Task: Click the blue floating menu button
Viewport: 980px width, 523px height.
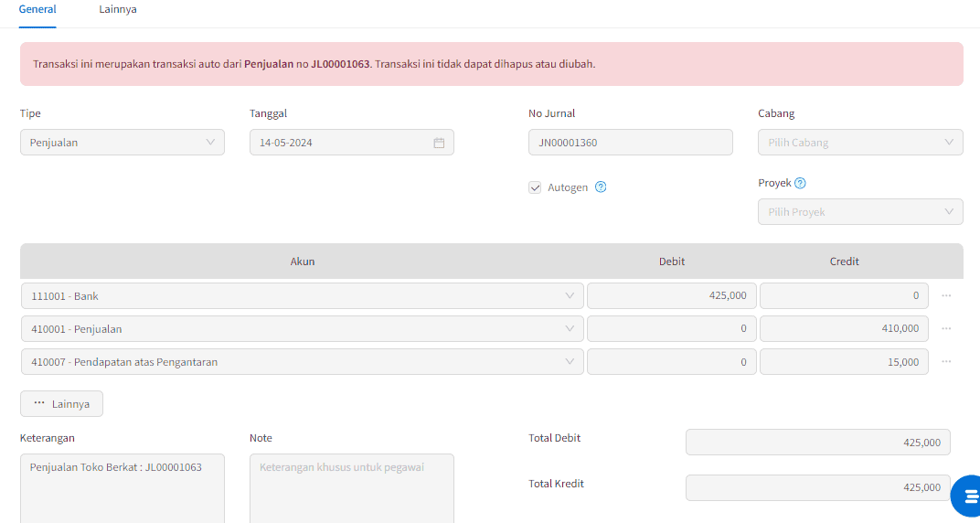Action: coord(968,495)
